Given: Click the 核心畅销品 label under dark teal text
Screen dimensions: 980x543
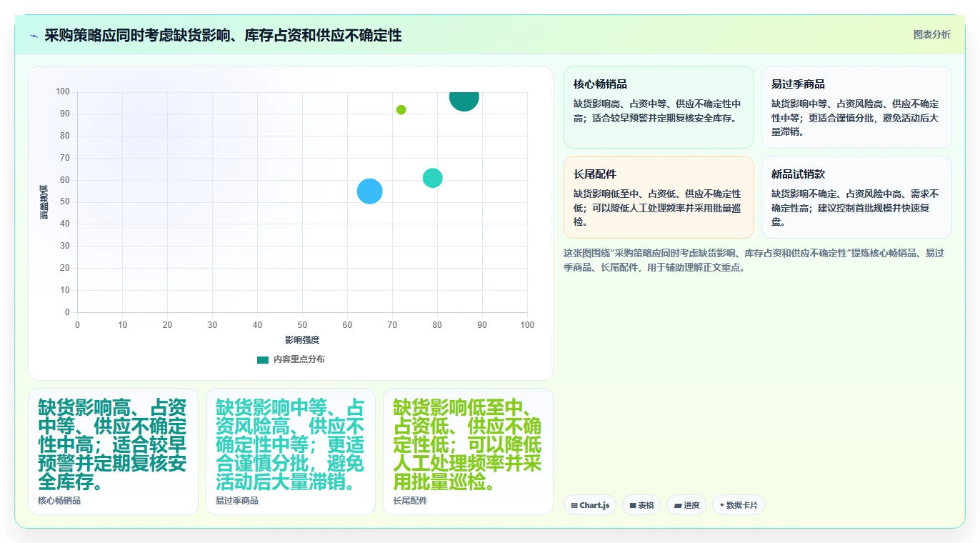Looking at the screenshot, I should pyautogui.click(x=59, y=501).
